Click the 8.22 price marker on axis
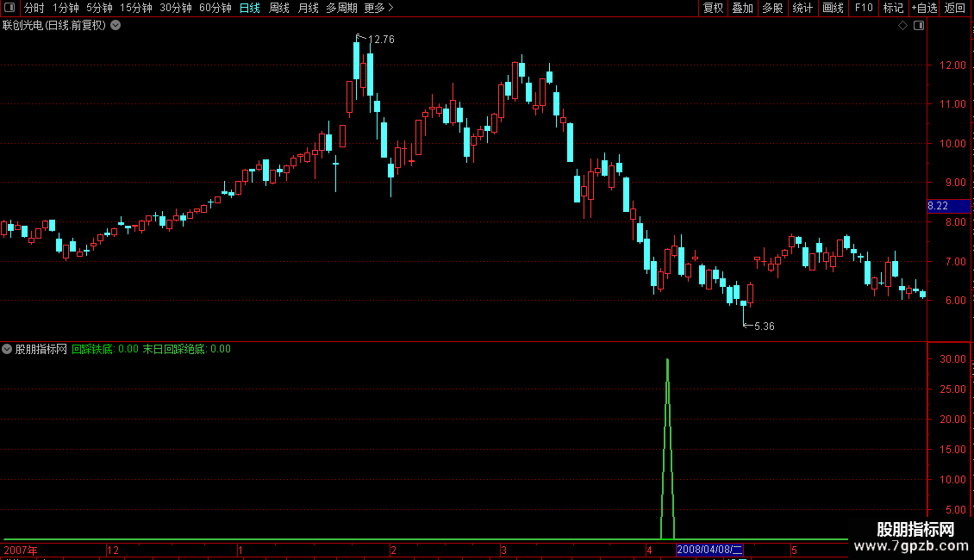Viewport: 974px width, 560px height. coord(948,206)
